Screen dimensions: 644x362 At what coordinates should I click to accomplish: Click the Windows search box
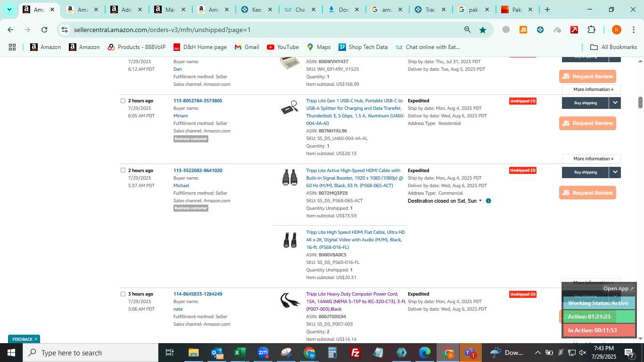click(x=91, y=353)
